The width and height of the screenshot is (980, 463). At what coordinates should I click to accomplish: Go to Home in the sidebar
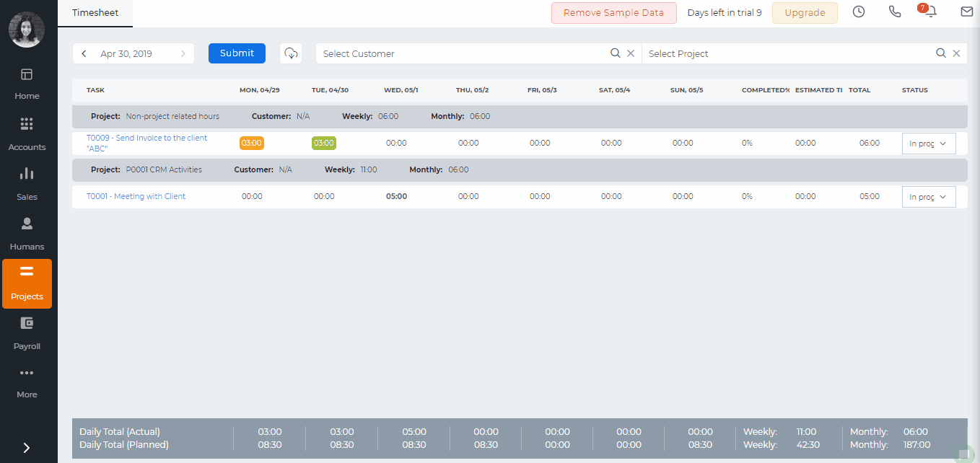click(x=27, y=84)
